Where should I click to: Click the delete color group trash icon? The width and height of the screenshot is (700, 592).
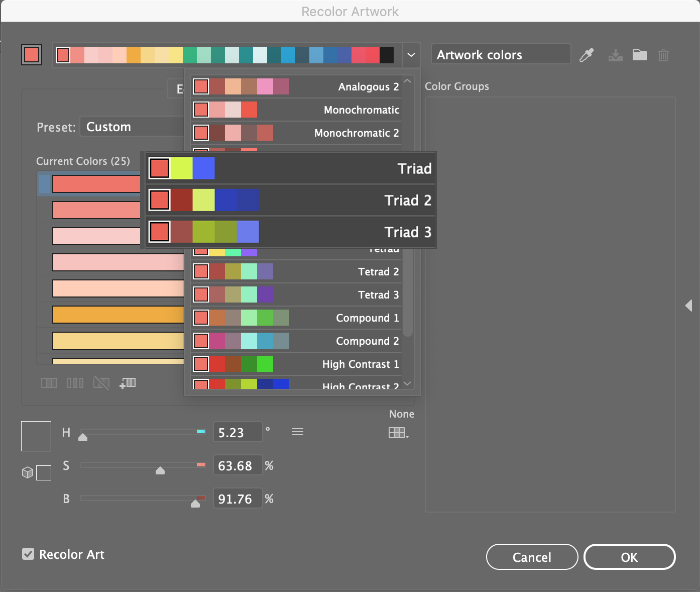pyautogui.click(x=663, y=55)
